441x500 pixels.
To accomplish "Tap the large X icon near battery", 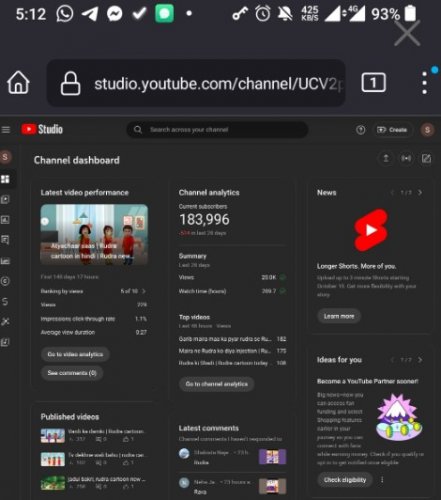I will 407,33.
